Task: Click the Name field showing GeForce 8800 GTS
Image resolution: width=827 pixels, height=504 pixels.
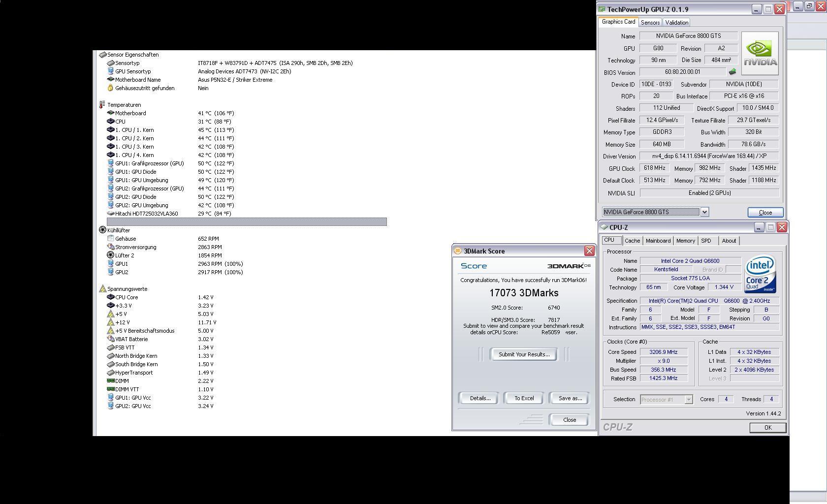Action: pyautogui.click(x=688, y=36)
